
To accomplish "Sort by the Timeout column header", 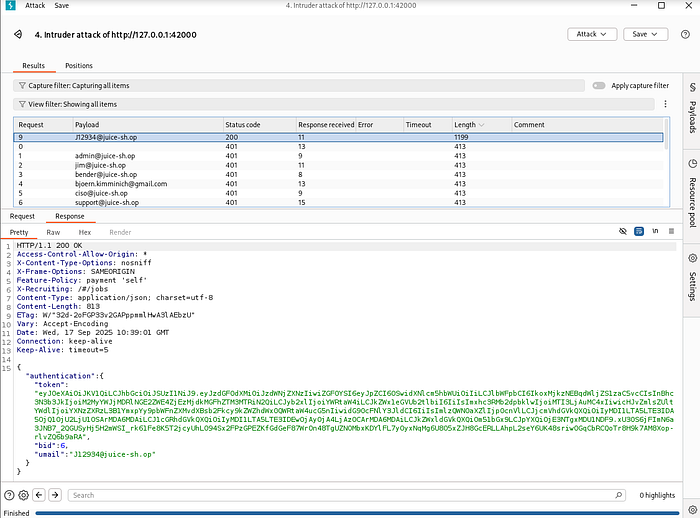I will [428, 125].
